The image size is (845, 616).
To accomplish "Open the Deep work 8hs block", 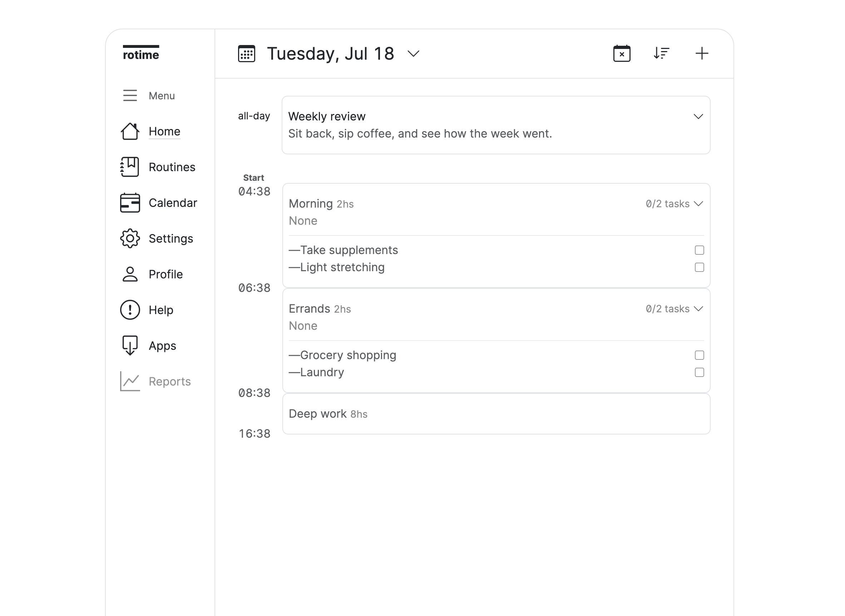I will pos(496,414).
